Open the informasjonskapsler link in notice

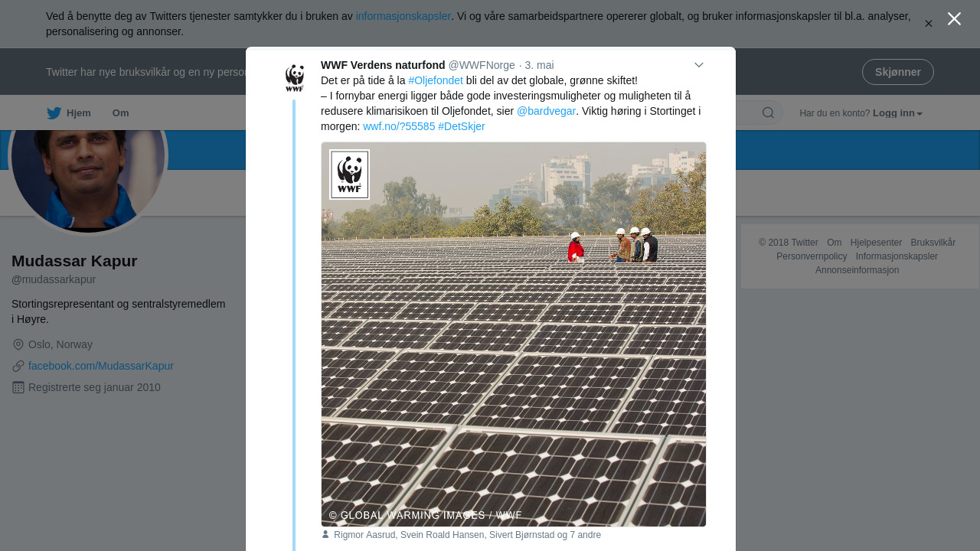403,16
